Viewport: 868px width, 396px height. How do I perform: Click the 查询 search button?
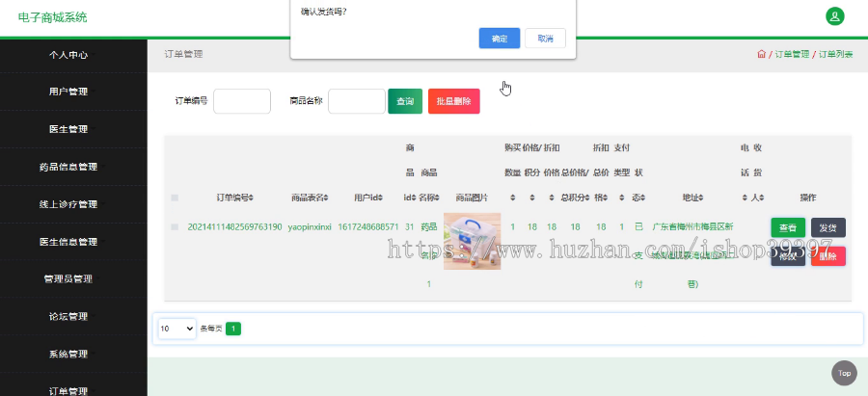point(405,101)
